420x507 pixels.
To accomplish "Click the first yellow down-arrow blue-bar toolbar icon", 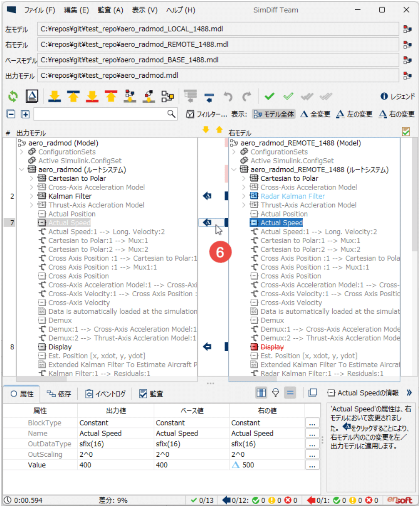I will click(x=54, y=96).
